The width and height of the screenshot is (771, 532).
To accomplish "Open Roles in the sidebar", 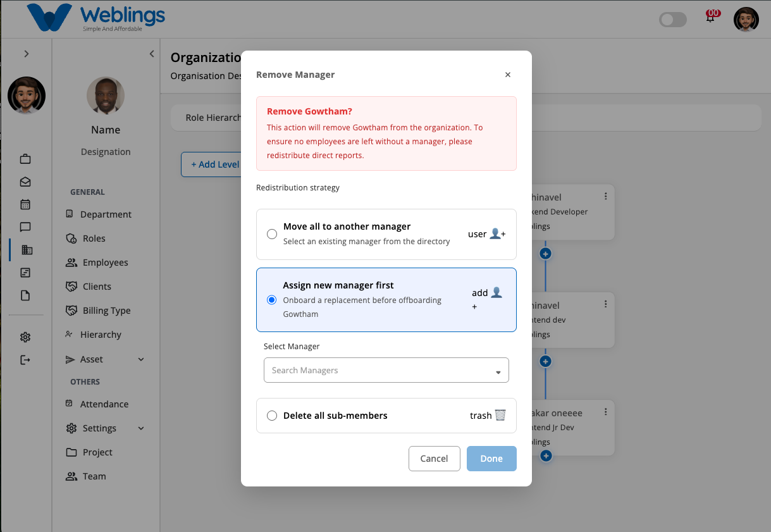I will (85, 238).
